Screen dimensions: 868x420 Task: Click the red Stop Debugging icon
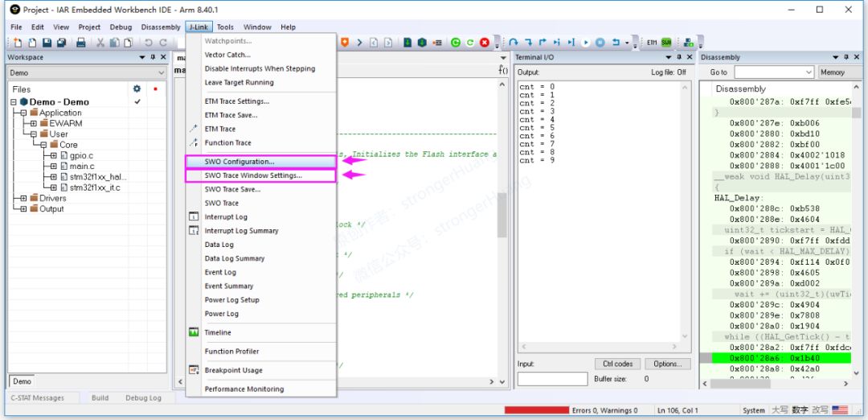click(485, 43)
